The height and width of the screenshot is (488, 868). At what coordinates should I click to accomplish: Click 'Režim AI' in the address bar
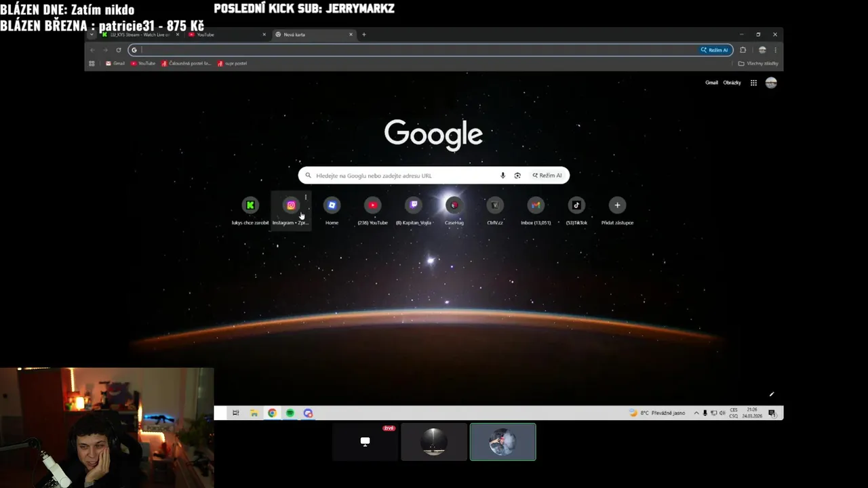point(715,50)
